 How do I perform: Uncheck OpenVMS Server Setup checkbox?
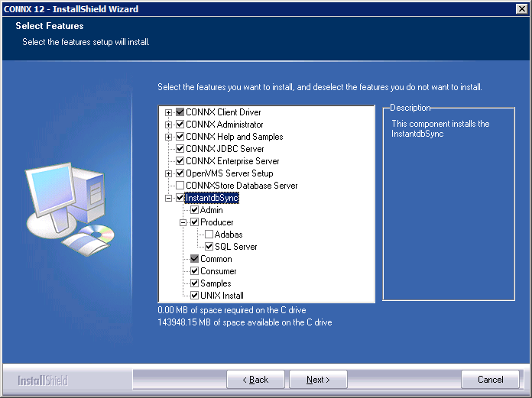click(180, 173)
